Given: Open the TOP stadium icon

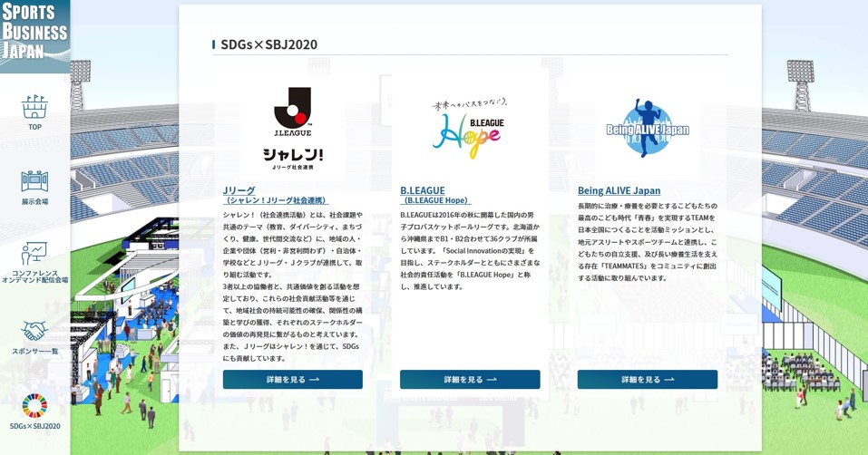Looking at the screenshot, I should pos(34,106).
